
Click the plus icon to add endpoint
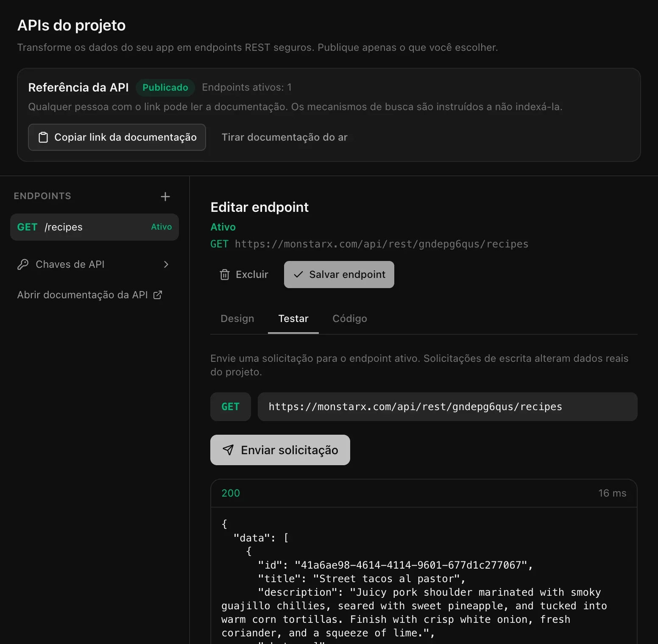[x=165, y=197]
